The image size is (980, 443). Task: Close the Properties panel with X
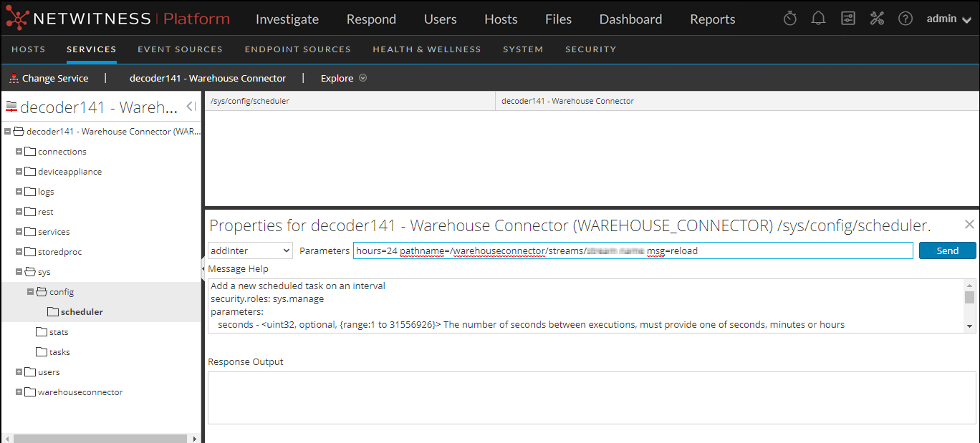(969, 225)
